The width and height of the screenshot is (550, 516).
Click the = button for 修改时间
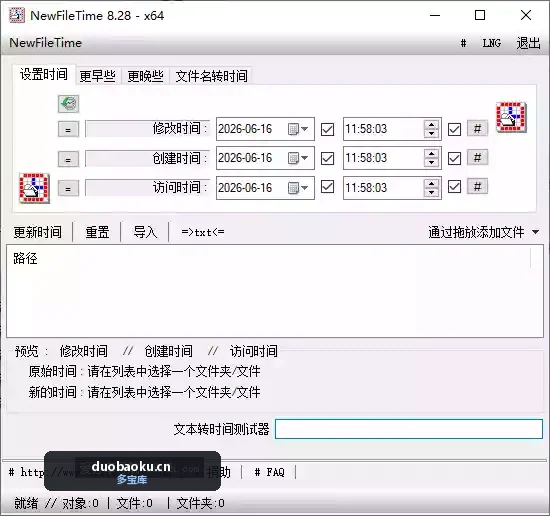68,130
